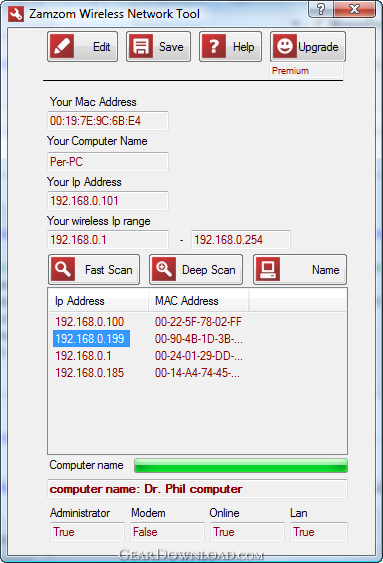Screen dimensions: 383x563
Task: Click the Your Mac Address field
Action: coord(108,121)
